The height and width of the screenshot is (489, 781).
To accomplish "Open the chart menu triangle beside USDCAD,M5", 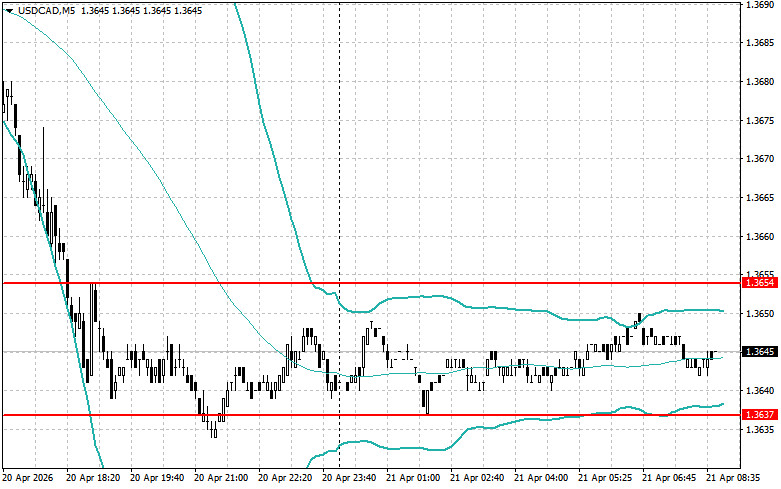I will tap(9, 10).
